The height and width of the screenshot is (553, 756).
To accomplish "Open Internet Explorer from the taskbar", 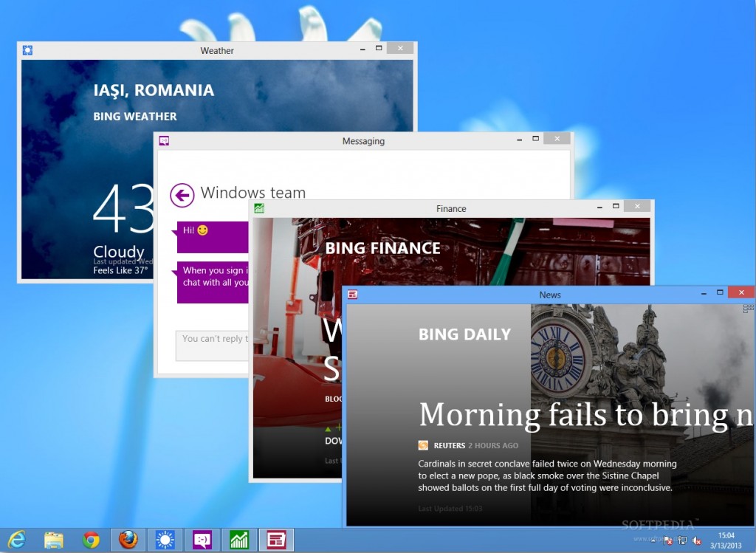I will (x=17, y=540).
